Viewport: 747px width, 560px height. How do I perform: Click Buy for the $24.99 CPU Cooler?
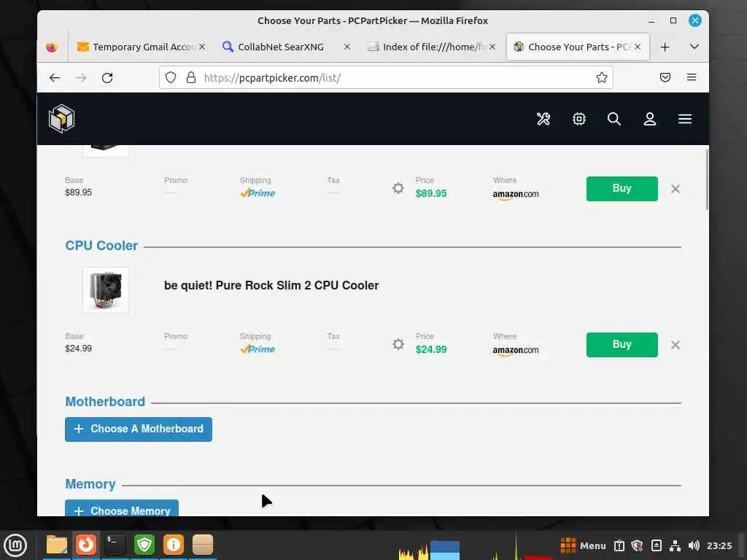pos(622,345)
